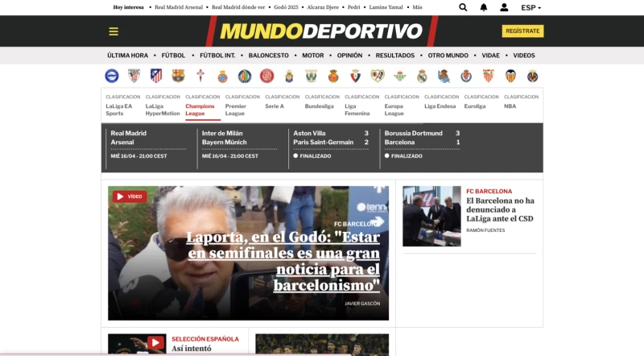Select the Real Sociedad crest

point(444,76)
